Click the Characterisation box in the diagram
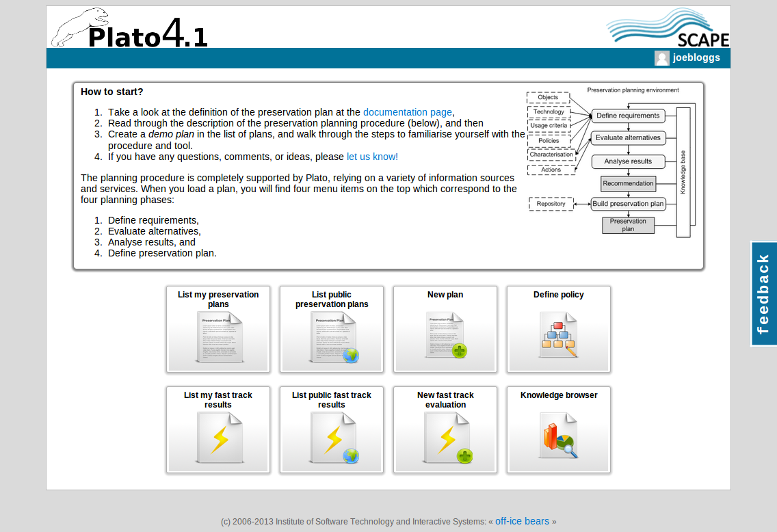The height and width of the screenshot is (532, 777). (x=551, y=155)
